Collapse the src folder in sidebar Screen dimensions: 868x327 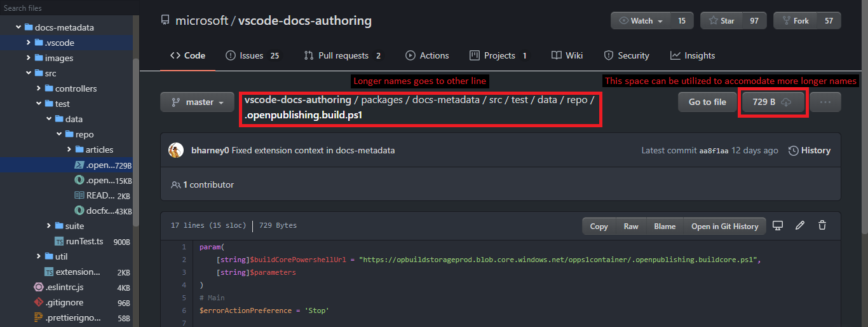(29, 73)
